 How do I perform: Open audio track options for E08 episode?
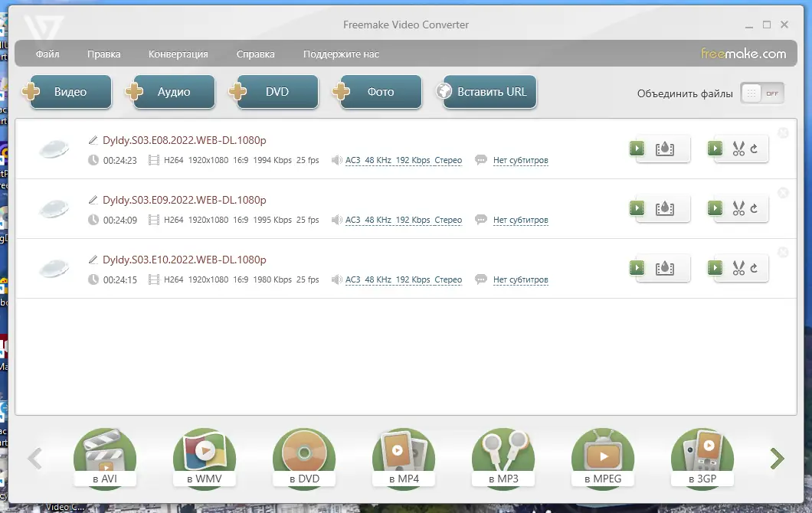404,161
